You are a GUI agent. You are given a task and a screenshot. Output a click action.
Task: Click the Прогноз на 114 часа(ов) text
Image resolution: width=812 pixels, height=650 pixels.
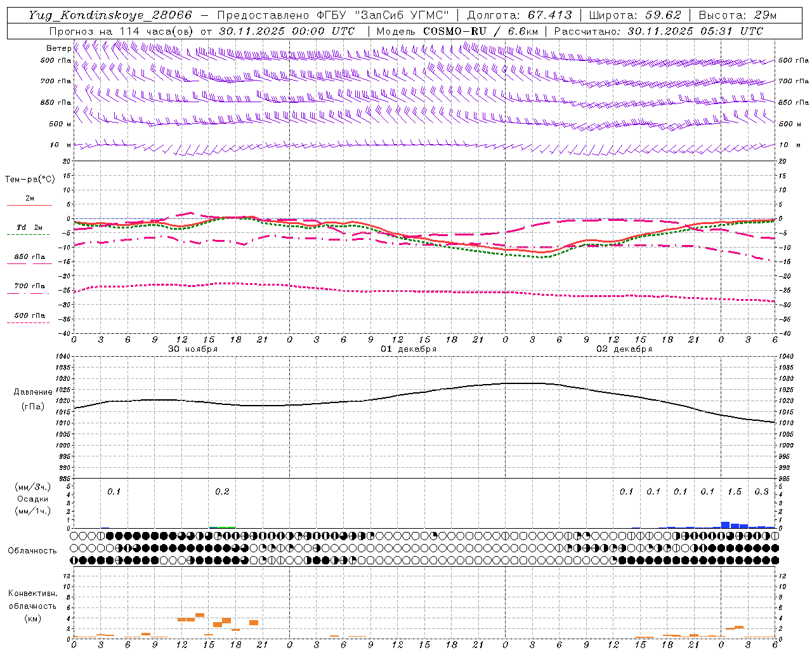[x=122, y=30]
